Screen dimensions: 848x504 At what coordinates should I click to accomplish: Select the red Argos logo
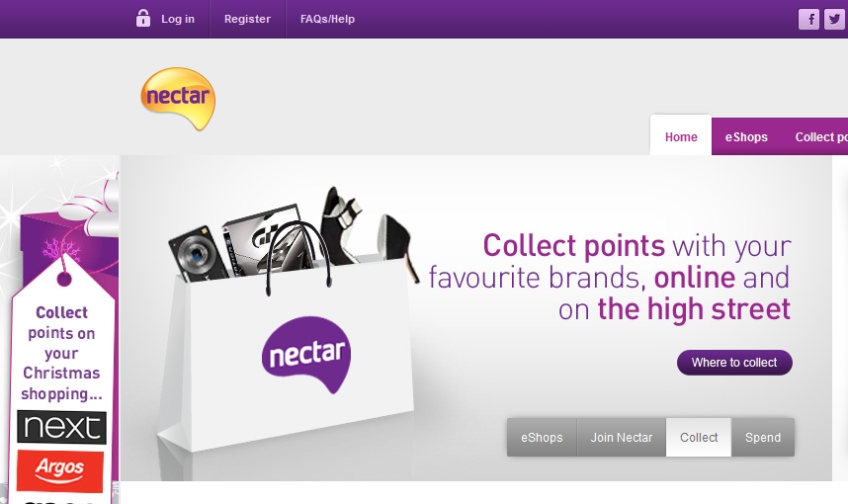pyautogui.click(x=59, y=470)
